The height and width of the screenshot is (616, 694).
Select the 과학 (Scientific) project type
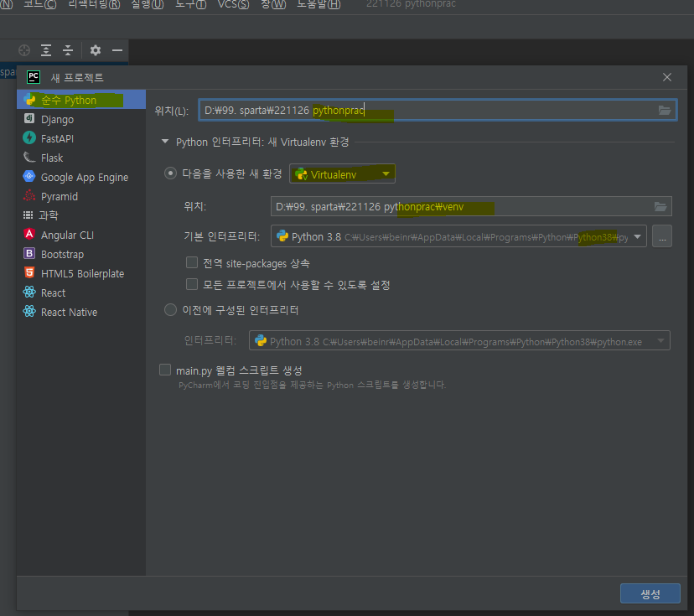pos(81,215)
